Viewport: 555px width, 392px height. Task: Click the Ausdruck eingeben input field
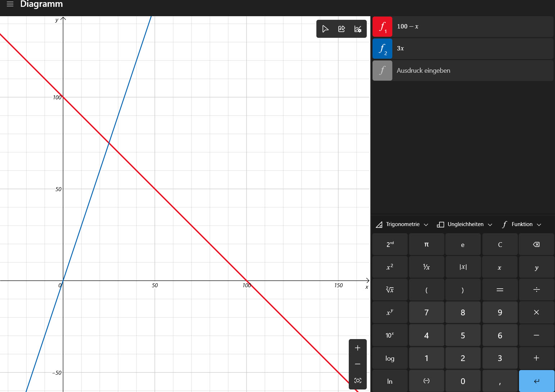pos(472,71)
